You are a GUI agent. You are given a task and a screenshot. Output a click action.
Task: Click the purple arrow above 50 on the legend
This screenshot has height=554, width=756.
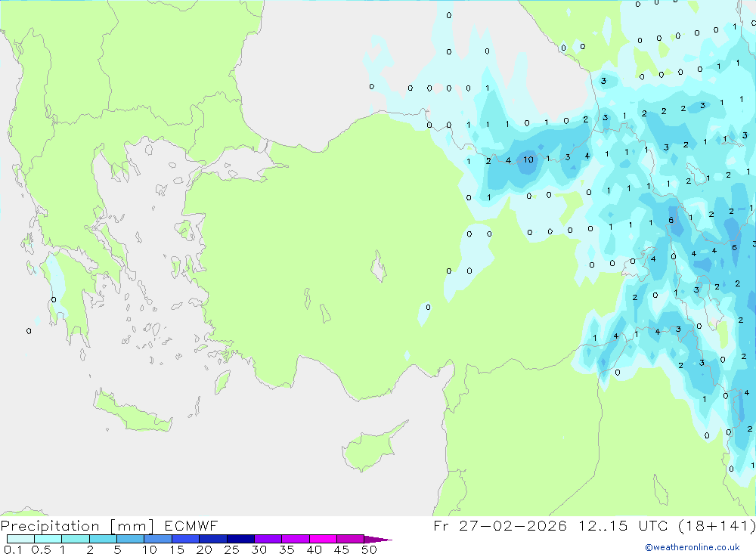point(377,540)
